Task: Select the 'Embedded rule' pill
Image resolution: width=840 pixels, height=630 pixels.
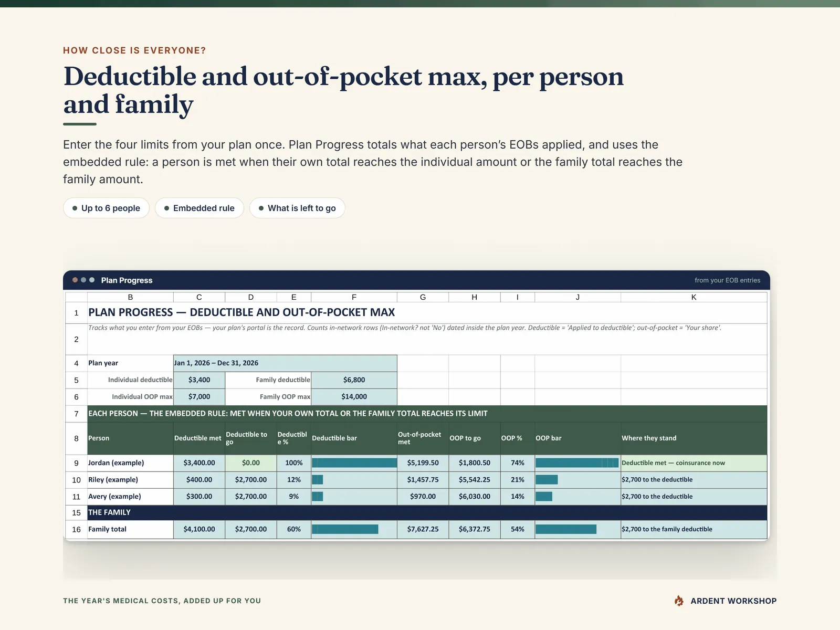Action: click(x=199, y=208)
